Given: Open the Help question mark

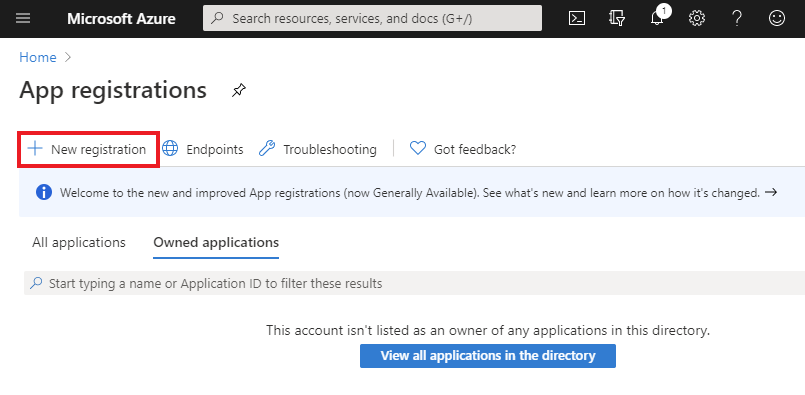Looking at the screenshot, I should [x=737, y=18].
